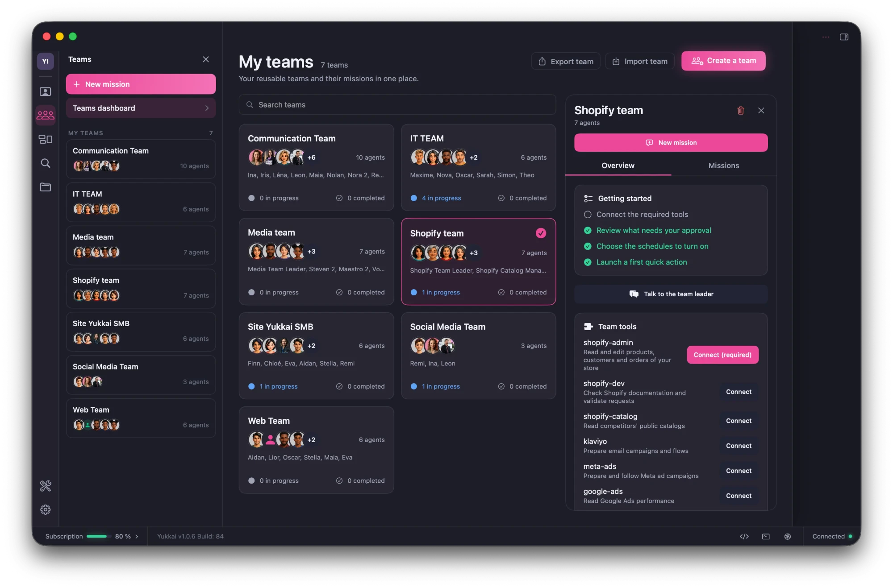Open the dashboard layout icon in sidebar

click(46, 139)
